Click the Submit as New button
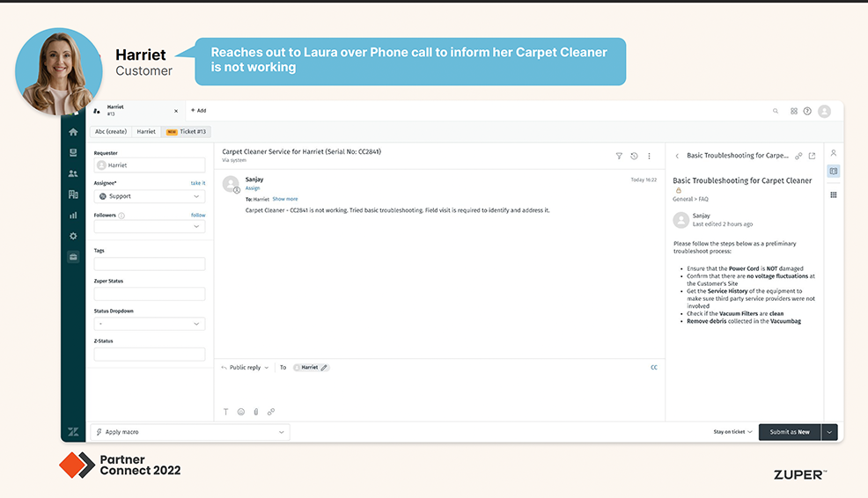Image resolution: width=868 pixels, height=498 pixels. 789,432
